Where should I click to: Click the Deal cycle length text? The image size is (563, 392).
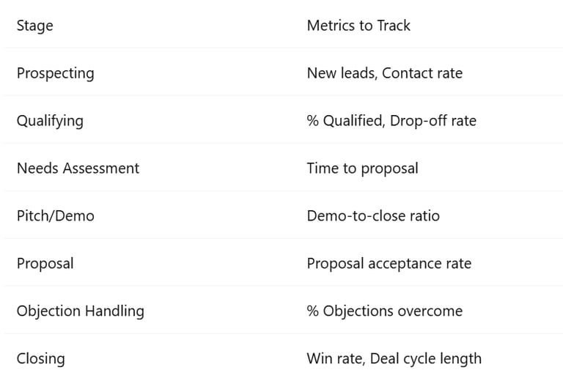425,359
